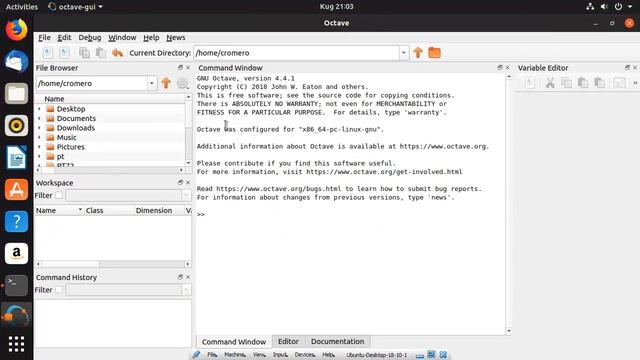The image size is (640, 360).
Task: Open the File menu
Action: coord(44,37)
